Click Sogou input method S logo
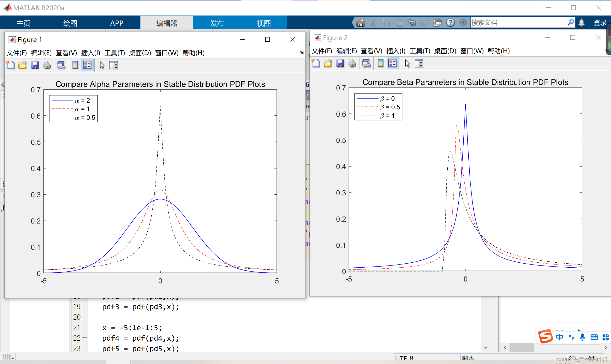The width and height of the screenshot is (611, 364). click(545, 337)
